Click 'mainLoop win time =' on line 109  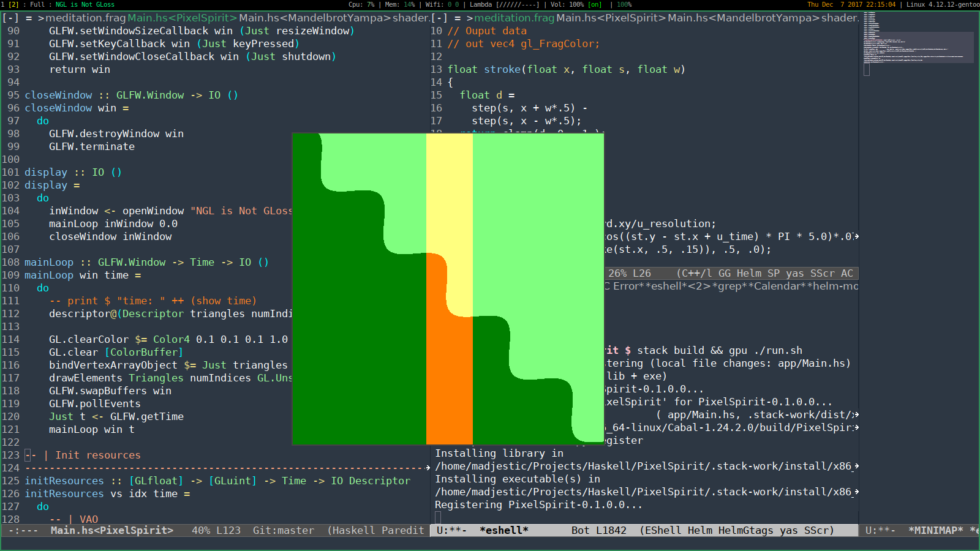point(83,275)
